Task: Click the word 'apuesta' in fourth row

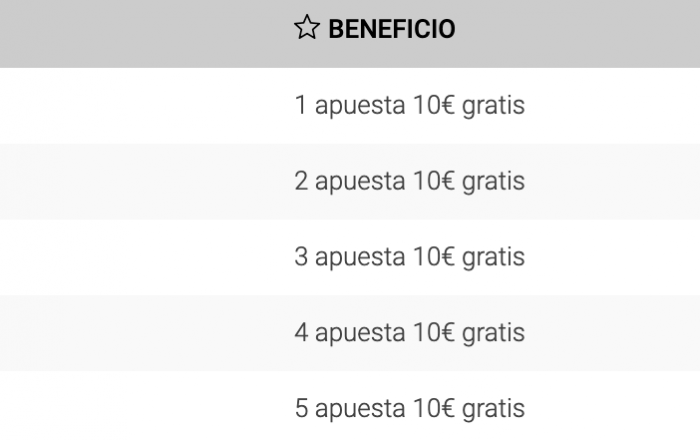Action: point(360,335)
